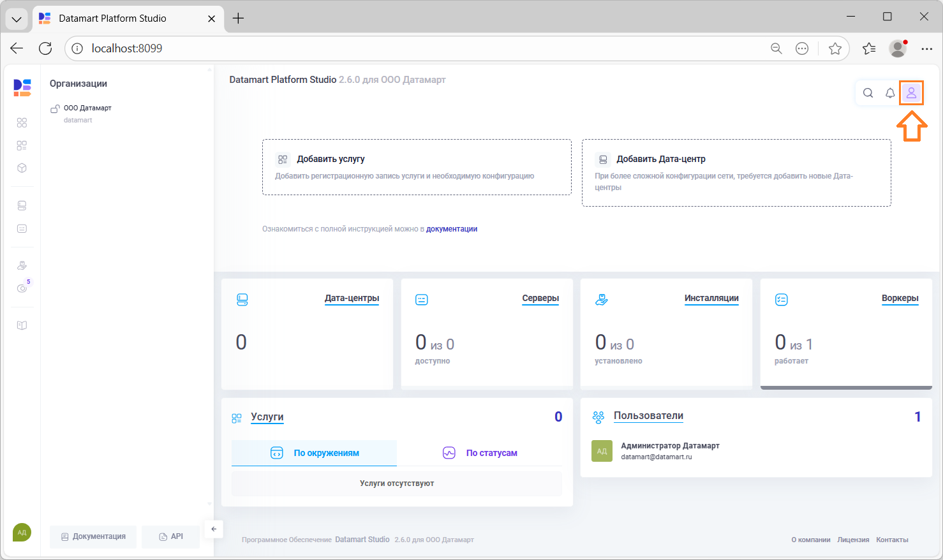Open the data-centers sidebar icon
This screenshot has height=560, width=943.
22,205
